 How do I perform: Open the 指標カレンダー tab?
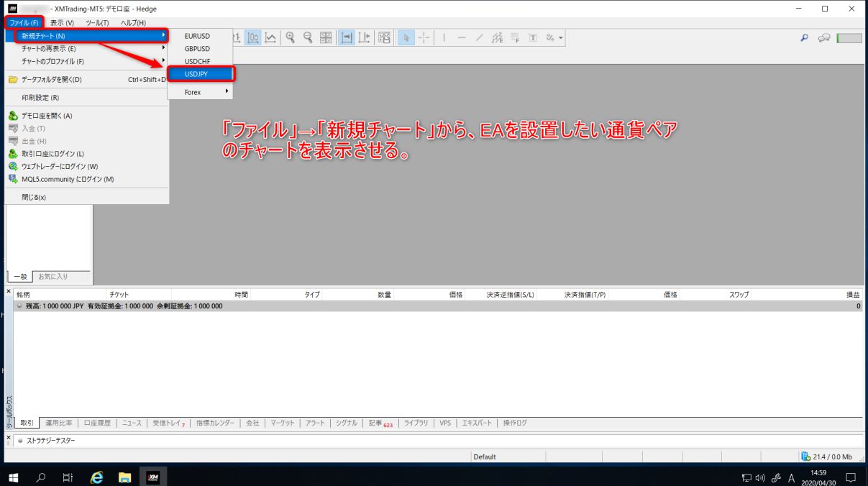point(215,423)
